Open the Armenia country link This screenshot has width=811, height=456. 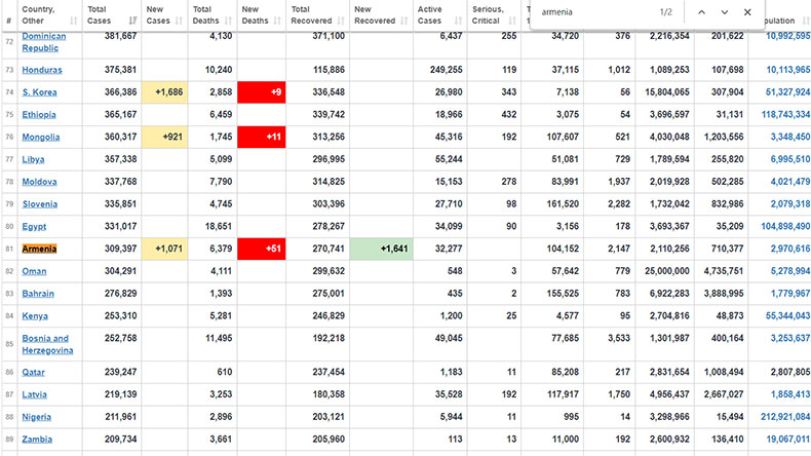(39, 249)
